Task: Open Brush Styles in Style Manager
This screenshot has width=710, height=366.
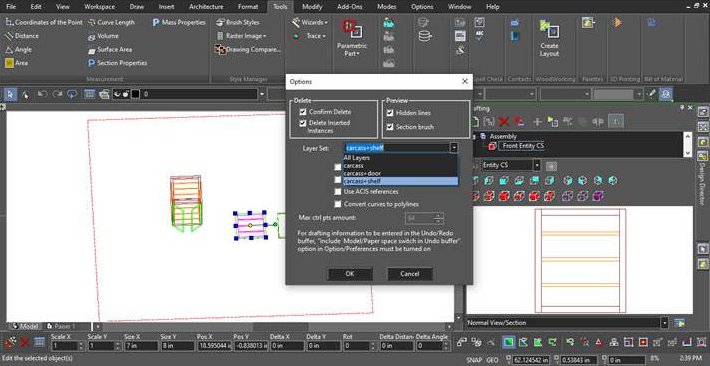Action: coord(238,22)
